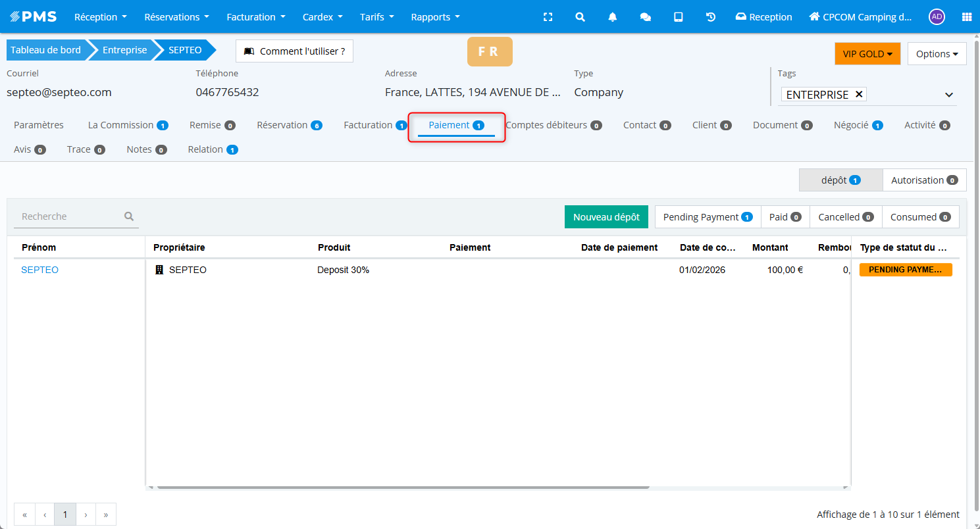Screen dimensions: 980x529
Task: Switch to the Facturation tab
Action: point(375,125)
